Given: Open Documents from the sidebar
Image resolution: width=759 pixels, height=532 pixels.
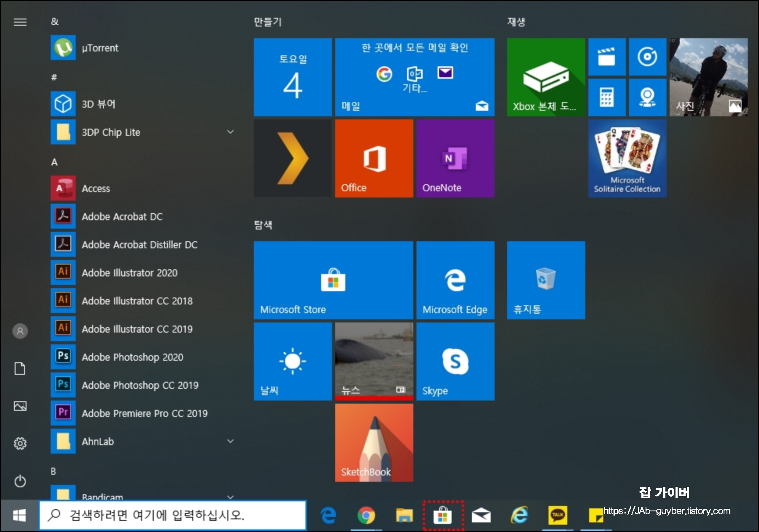Looking at the screenshot, I should tap(20, 368).
